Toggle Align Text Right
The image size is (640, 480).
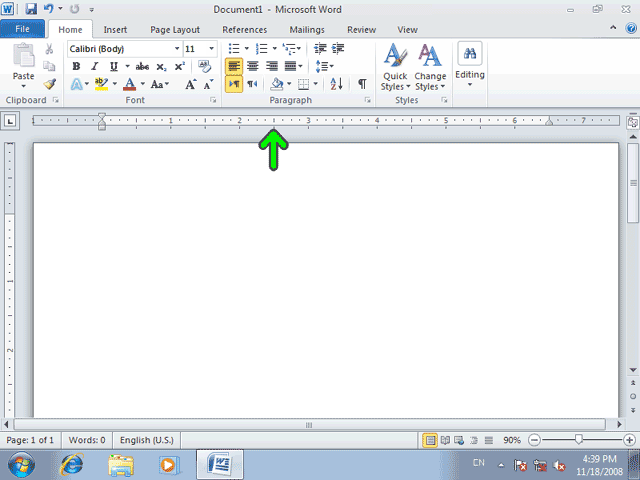click(x=271, y=66)
